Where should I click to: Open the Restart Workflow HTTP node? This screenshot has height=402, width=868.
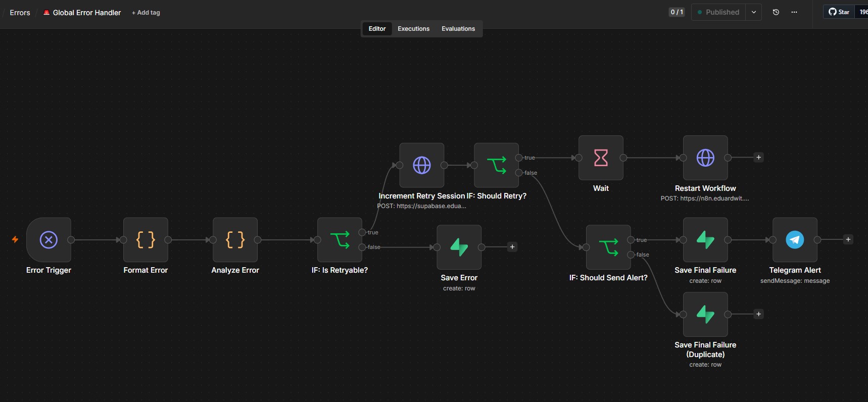(x=706, y=158)
